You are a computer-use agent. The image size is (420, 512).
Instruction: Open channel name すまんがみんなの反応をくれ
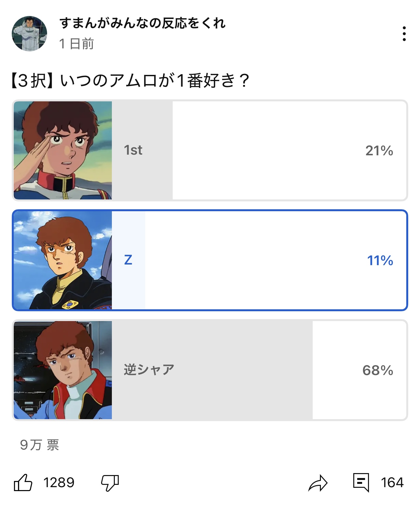coord(143,23)
